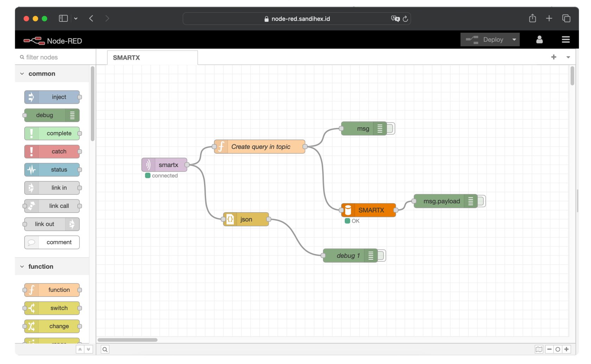The image size is (591, 364).
Task: Reset canvas zoom level
Action: click(x=558, y=349)
